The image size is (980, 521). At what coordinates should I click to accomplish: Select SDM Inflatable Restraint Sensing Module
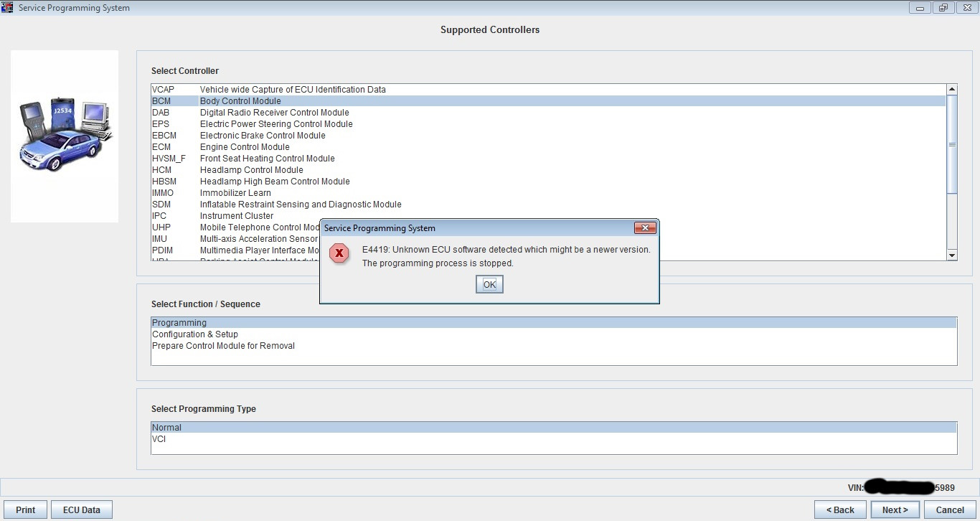click(548, 205)
